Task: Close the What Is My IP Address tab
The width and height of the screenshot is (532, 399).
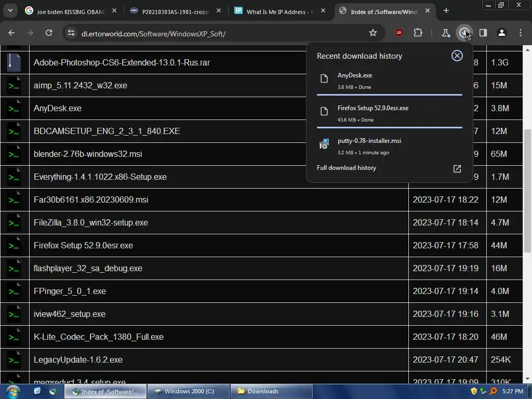Action: click(x=323, y=11)
